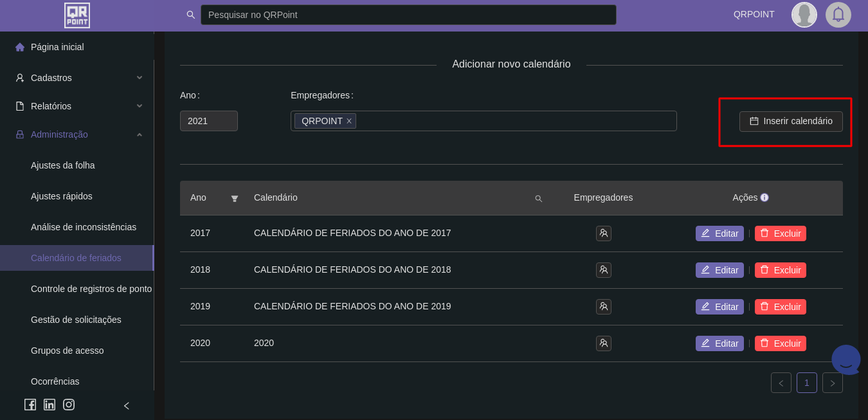Open Gestão de solicitações menu item
Image resolution: width=868 pixels, height=420 pixels.
(x=76, y=320)
